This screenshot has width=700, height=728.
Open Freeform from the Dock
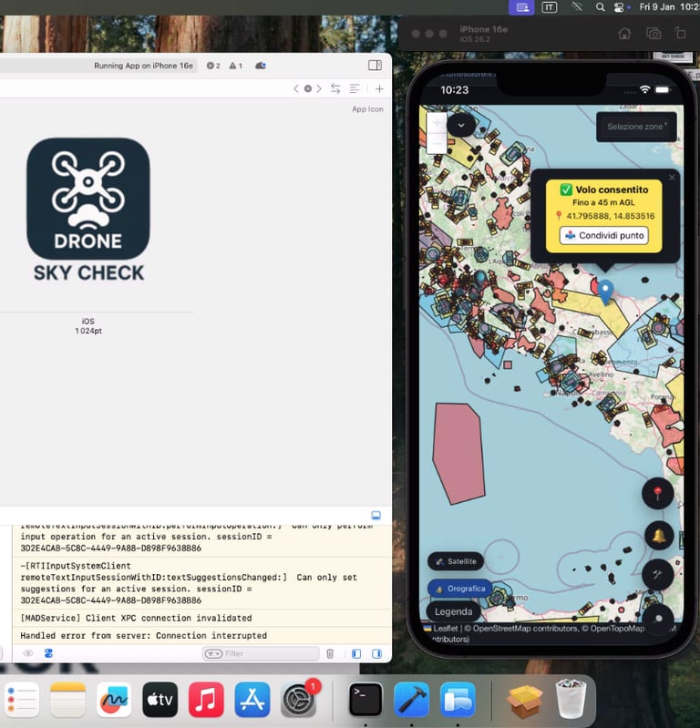coord(114,700)
